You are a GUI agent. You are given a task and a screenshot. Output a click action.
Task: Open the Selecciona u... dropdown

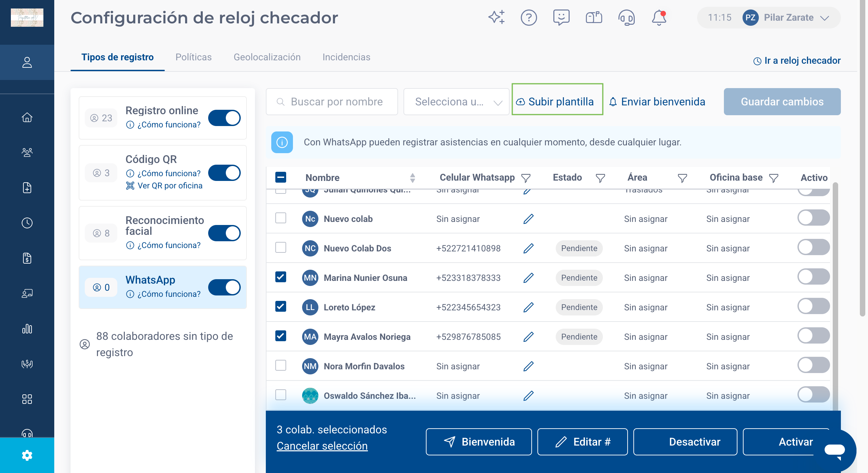[x=456, y=102]
